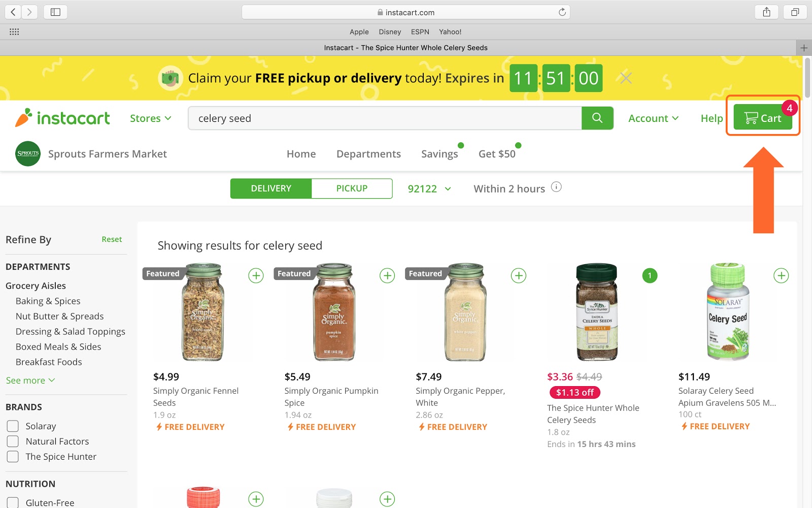
Task: Open Spice Hunter Celery Seeds product image
Action: pos(597,312)
